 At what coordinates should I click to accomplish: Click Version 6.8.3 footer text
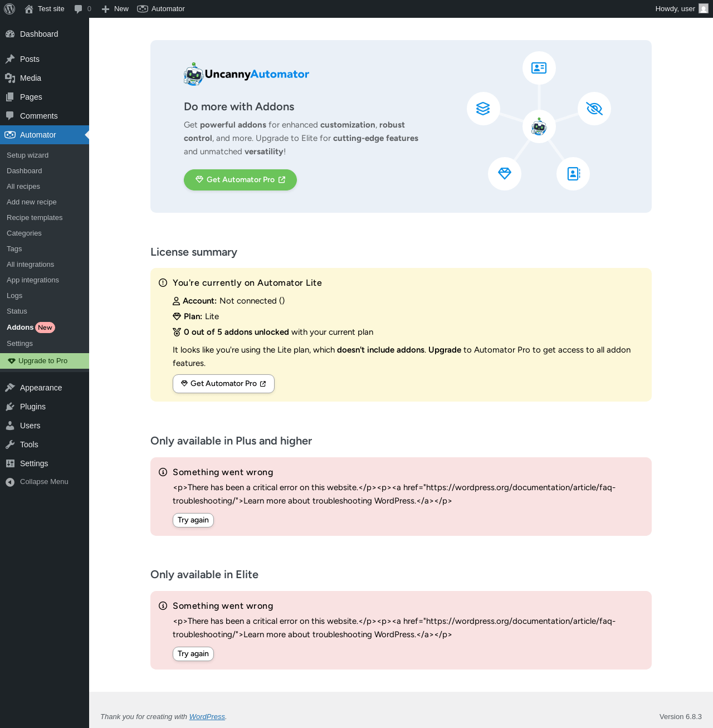(681, 717)
